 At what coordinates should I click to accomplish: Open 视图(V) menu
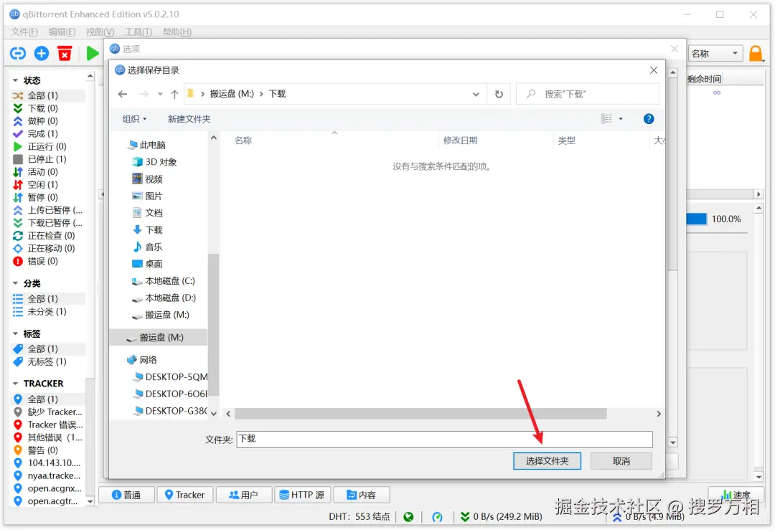(100, 32)
